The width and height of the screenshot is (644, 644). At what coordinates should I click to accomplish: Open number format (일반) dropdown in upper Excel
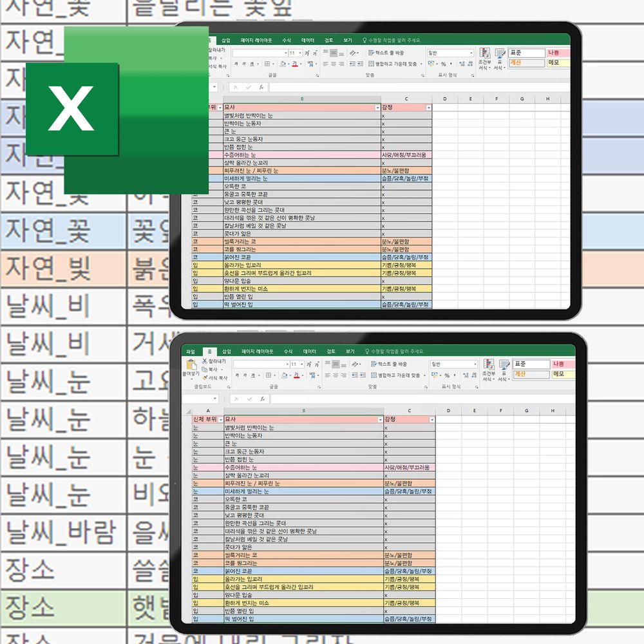471,53
